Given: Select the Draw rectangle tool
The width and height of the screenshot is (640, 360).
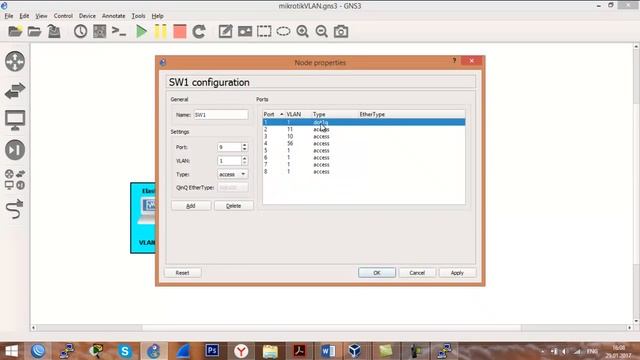Looking at the screenshot, I should click(x=264, y=31).
